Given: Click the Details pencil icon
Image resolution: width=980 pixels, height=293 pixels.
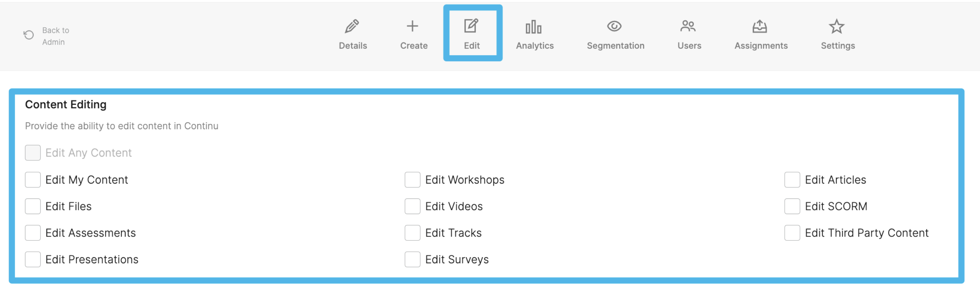Looking at the screenshot, I should pyautogui.click(x=352, y=26).
